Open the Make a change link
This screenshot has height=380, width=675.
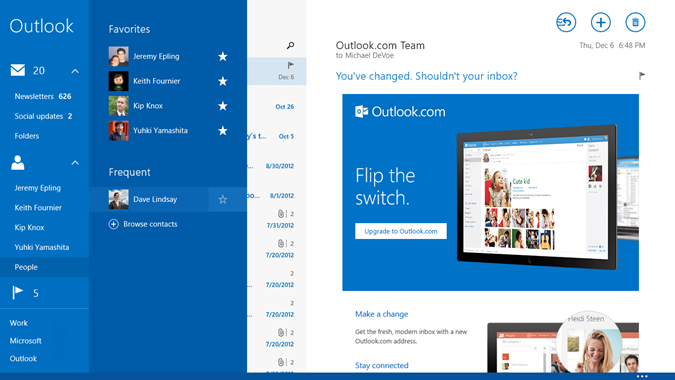pyautogui.click(x=381, y=314)
